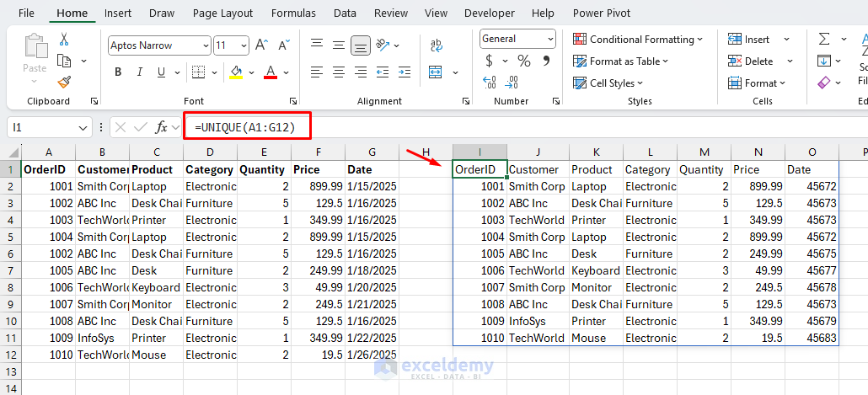868x395 pixels.
Task: Apply percent style format
Action: [523, 61]
